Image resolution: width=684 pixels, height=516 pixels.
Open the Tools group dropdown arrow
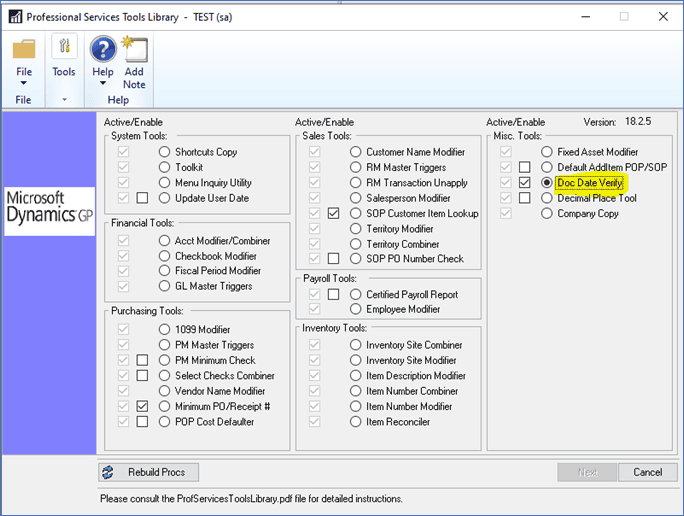(x=65, y=99)
